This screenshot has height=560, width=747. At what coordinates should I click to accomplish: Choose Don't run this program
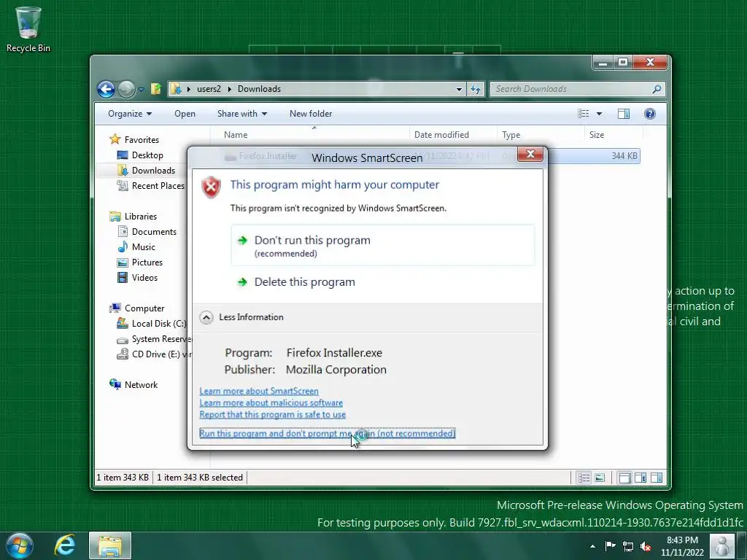click(x=382, y=245)
